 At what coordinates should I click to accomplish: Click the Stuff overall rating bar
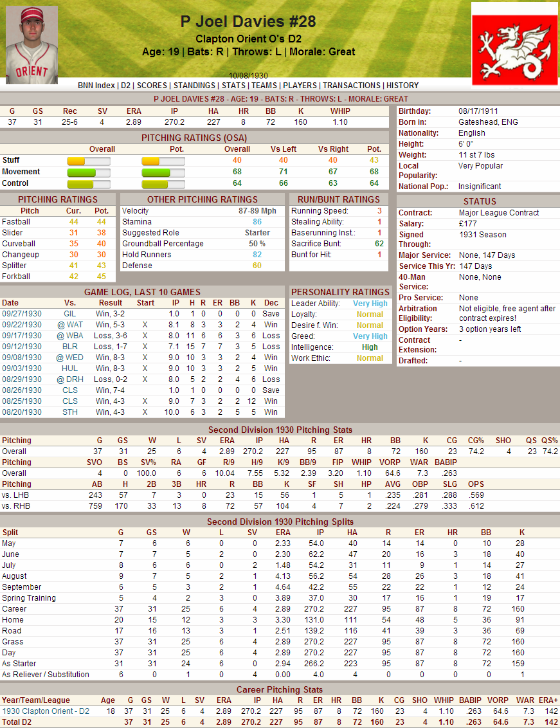point(89,161)
